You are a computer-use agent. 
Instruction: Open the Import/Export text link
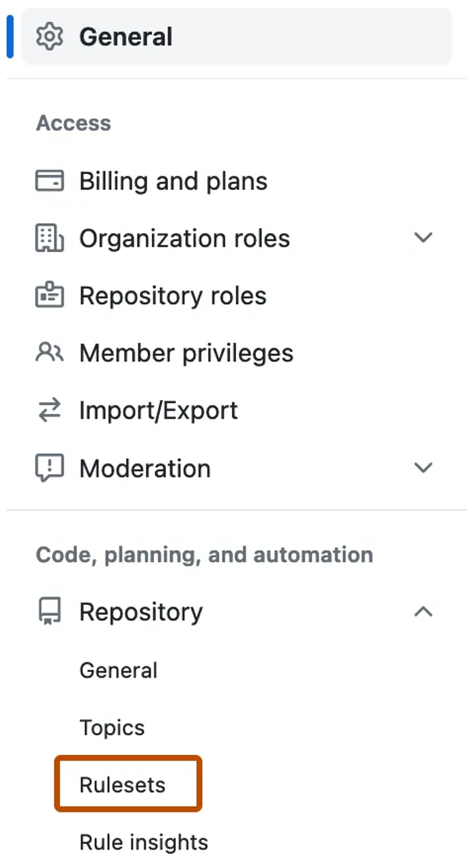pos(159,411)
